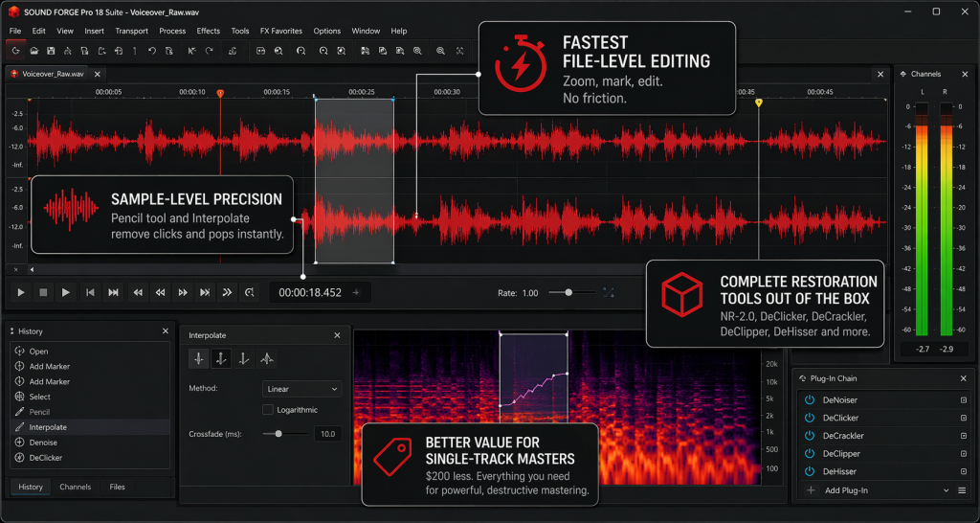Image resolution: width=980 pixels, height=523 pixels.
Task: Click the 10k frequency label beside the spectrogram
Action: pyautogui.click(x=770, y=381)
